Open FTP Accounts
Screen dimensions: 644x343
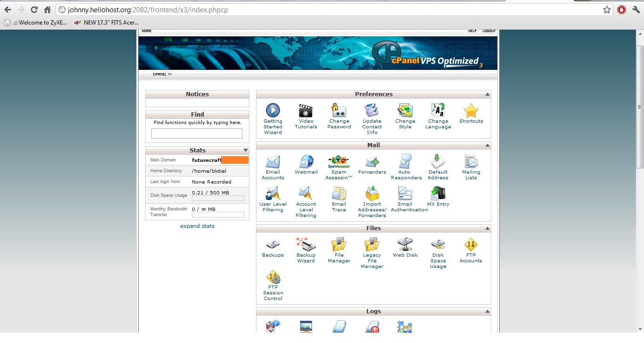[x=471, y=251]
